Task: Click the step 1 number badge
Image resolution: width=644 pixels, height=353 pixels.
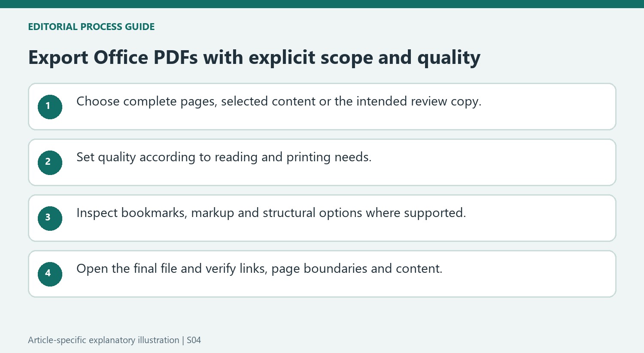Action: click(x=50, y=107)
